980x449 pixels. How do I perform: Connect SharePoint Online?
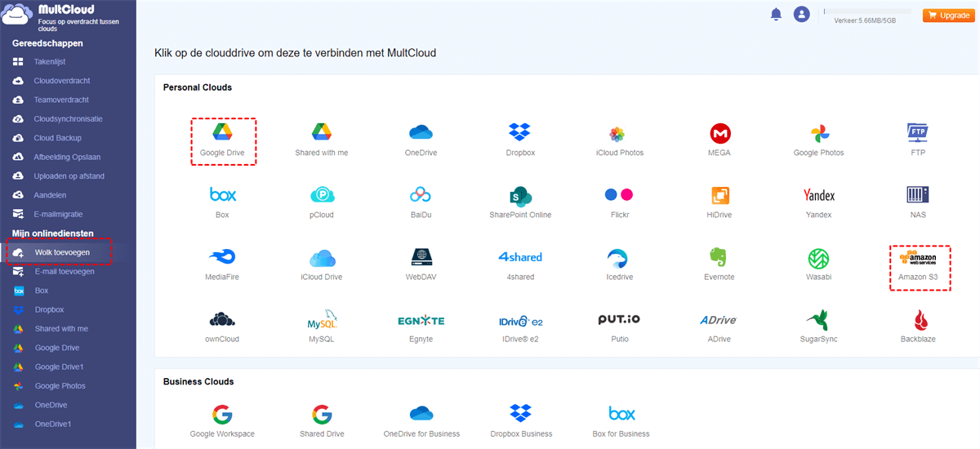point(520,202)
